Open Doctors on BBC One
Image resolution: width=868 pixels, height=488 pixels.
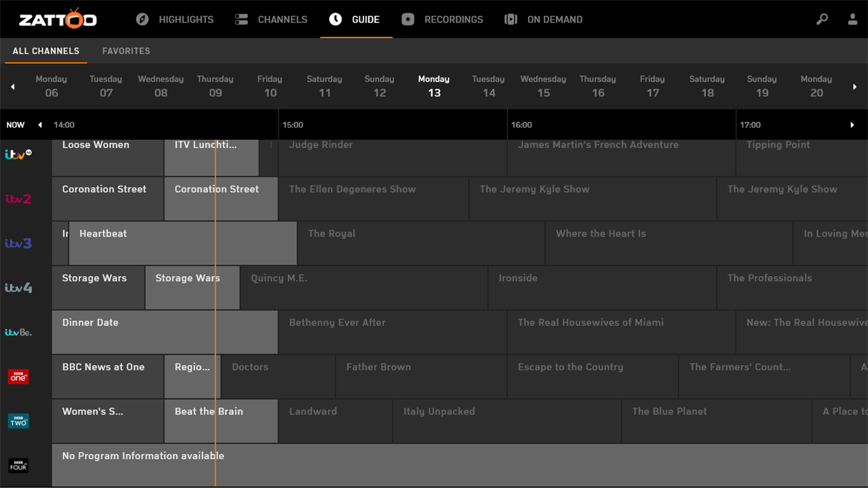[278, 377]
